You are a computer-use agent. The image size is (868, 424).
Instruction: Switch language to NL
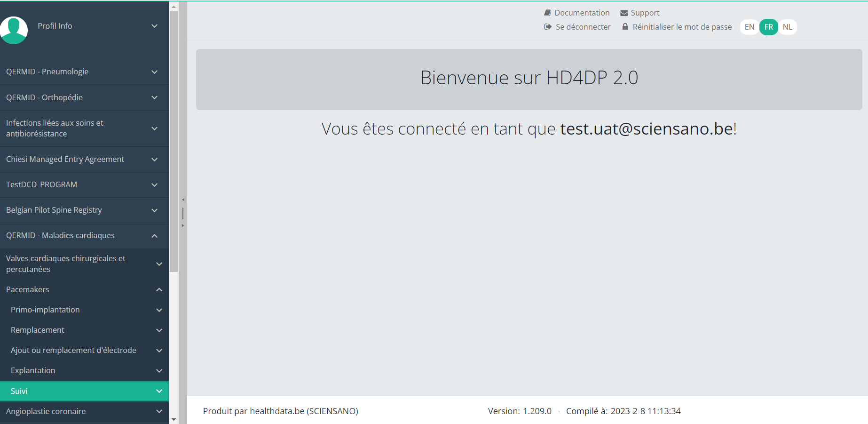tap(787, 27)
